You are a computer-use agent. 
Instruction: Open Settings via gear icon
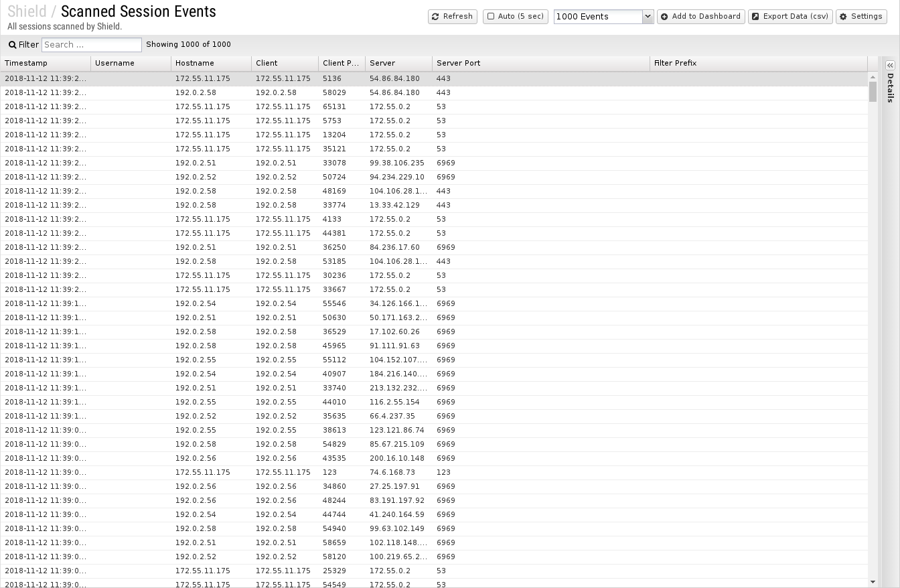tap(843, 17)
